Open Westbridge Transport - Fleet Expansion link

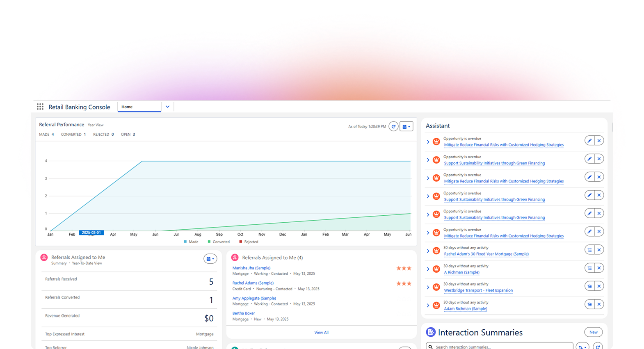[x=478, y=290]
